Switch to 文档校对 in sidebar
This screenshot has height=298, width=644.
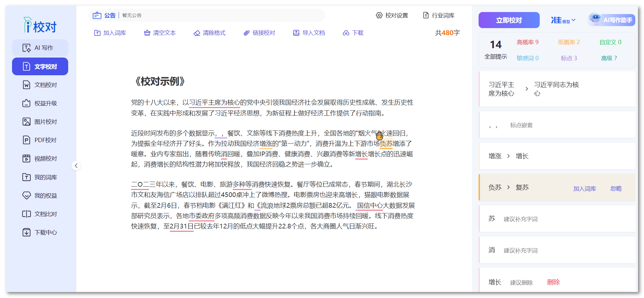click(40, 85)
